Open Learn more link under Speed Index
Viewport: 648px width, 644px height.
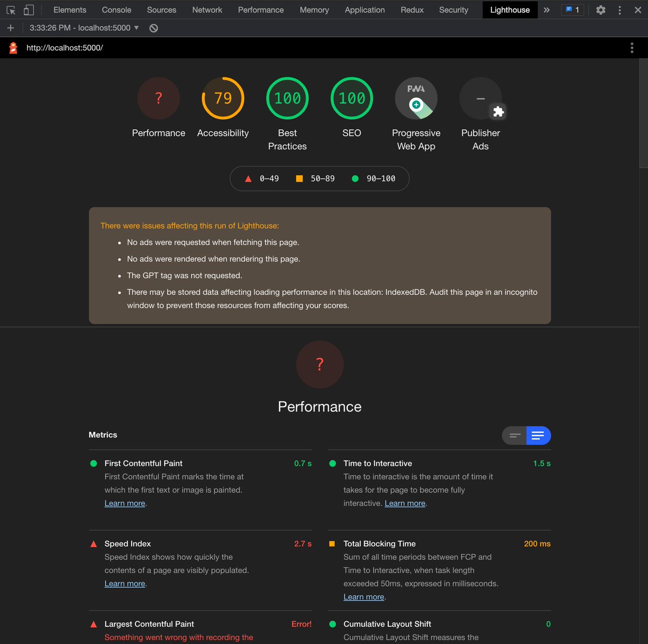click(x=125, y=584)
